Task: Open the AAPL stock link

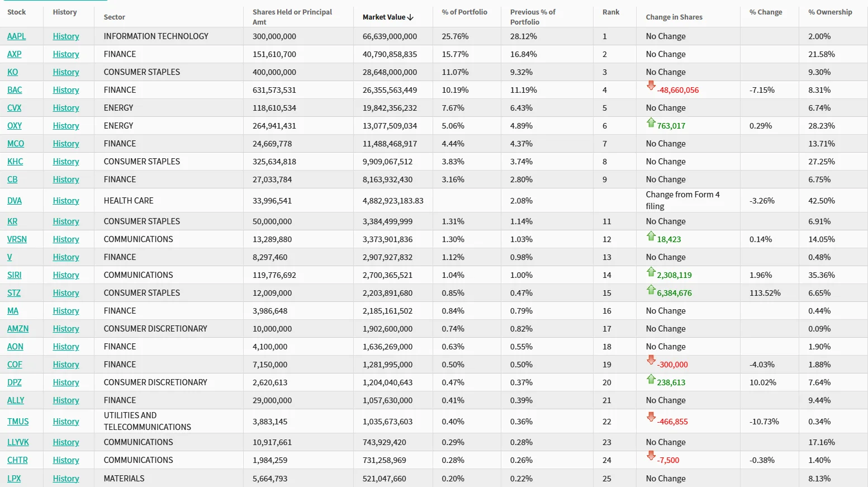Action: (x=17, y=36)
